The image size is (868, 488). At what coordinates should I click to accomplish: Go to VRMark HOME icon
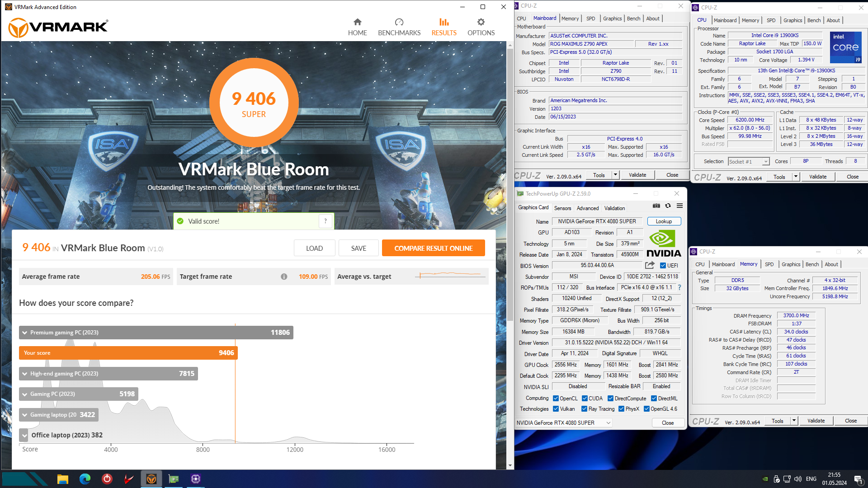357,22
